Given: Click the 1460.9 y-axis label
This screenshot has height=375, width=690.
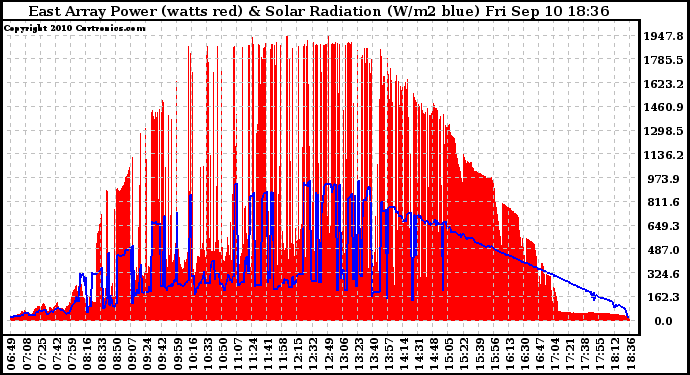Looking at the screenshot, I should pos(664,107).
